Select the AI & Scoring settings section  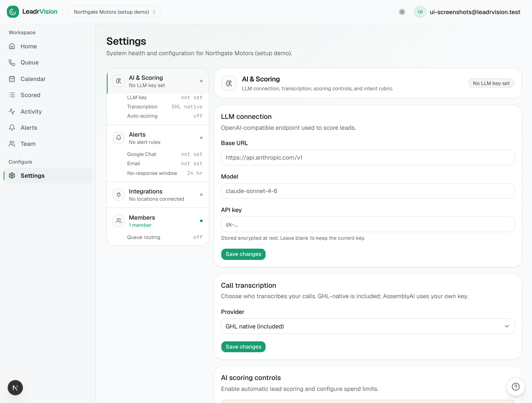pyautogui.click(x=158, y=81)
